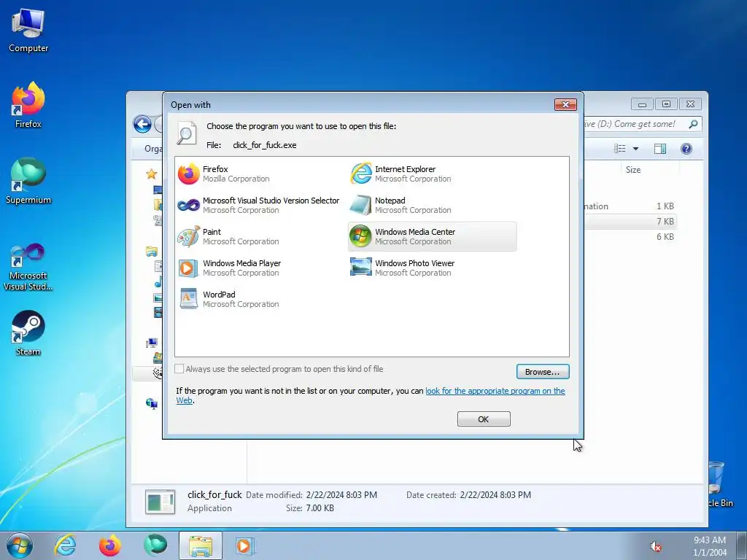Click the click_for_fuck thumbnail in details pane

160,502
